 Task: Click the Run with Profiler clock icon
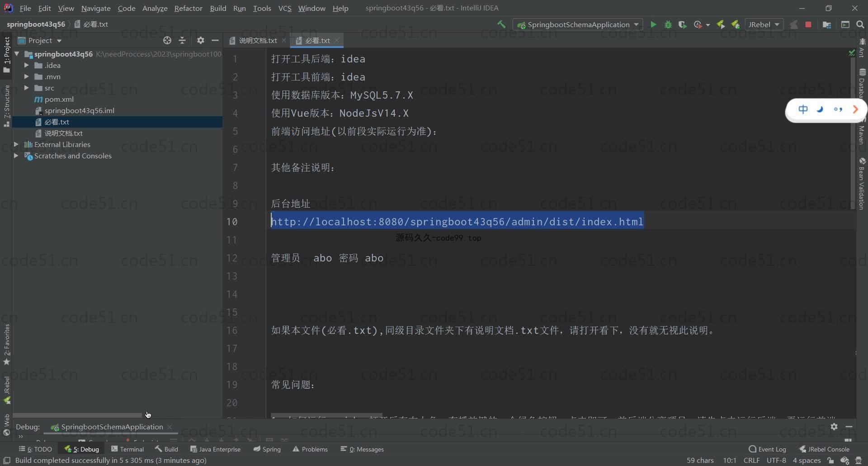click(698, 24)
